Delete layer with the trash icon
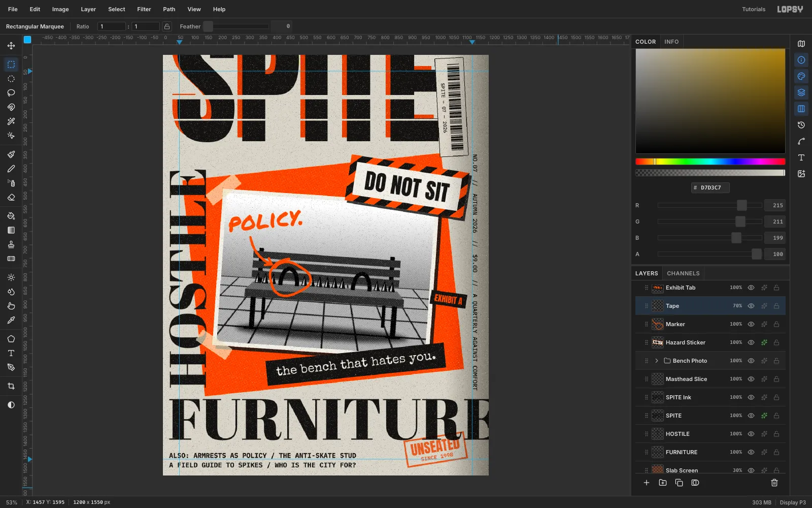812x508 pixels. [x=774, y=483]
